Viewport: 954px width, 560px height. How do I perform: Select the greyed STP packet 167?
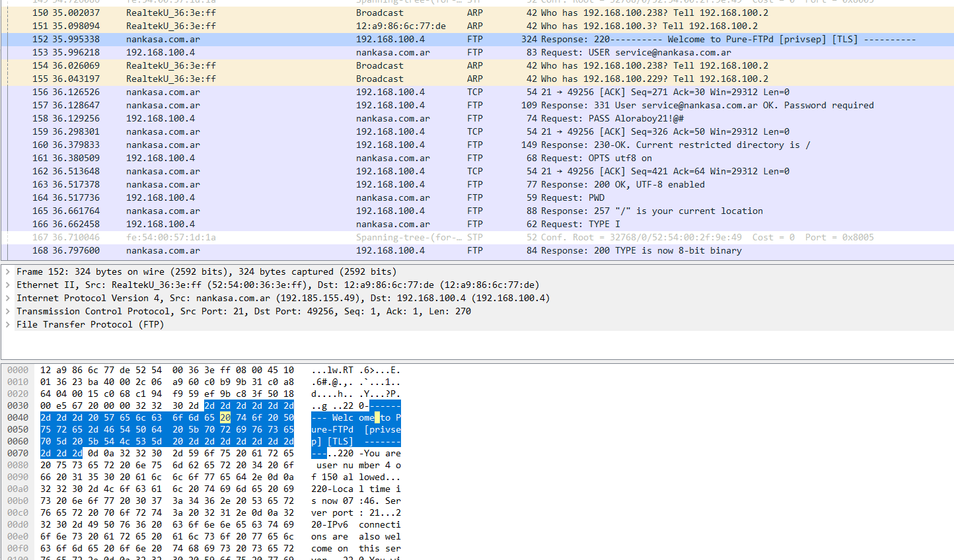(396, 237)
